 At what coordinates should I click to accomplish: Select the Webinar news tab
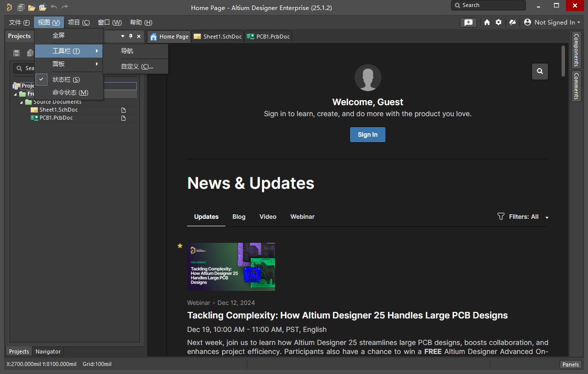302,217
